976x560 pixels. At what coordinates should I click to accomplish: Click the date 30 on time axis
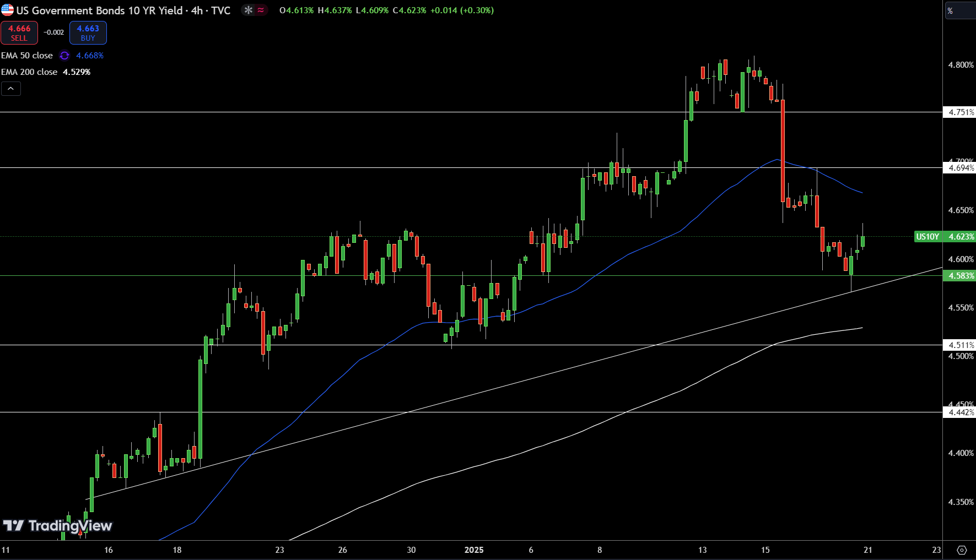411,550
